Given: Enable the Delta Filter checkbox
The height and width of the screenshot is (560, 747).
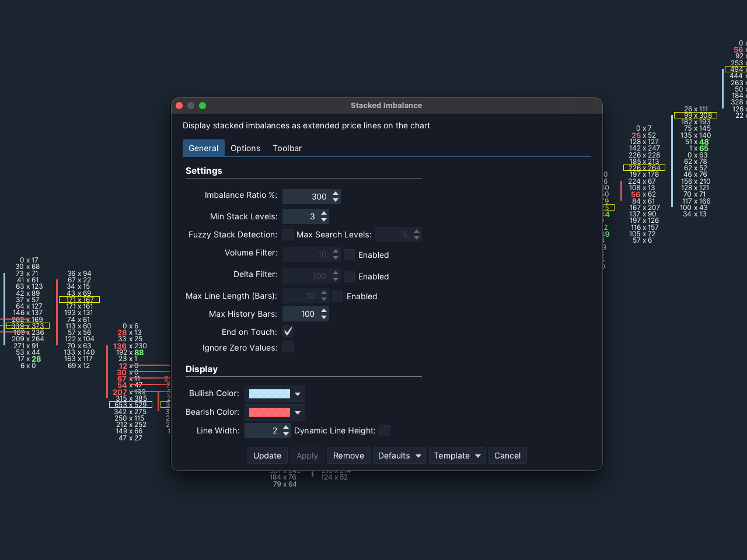Looking at the screenshot, I should coord(350,276).
